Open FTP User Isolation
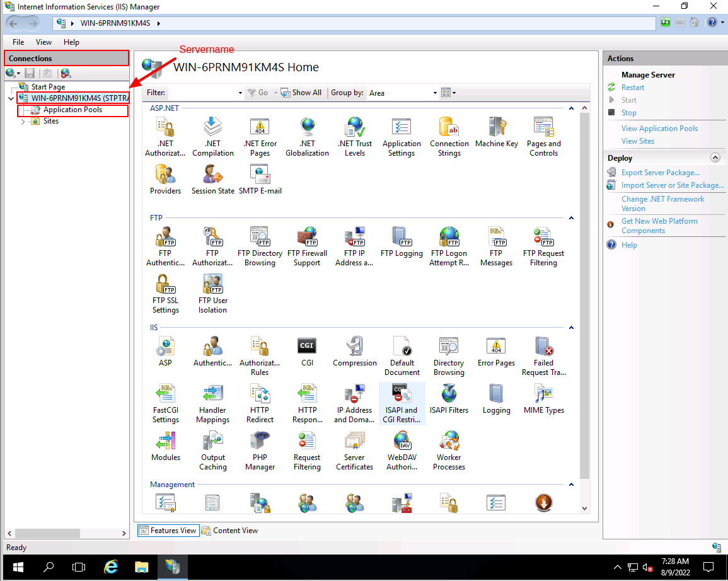728x581 pixels. click(212, 294)
